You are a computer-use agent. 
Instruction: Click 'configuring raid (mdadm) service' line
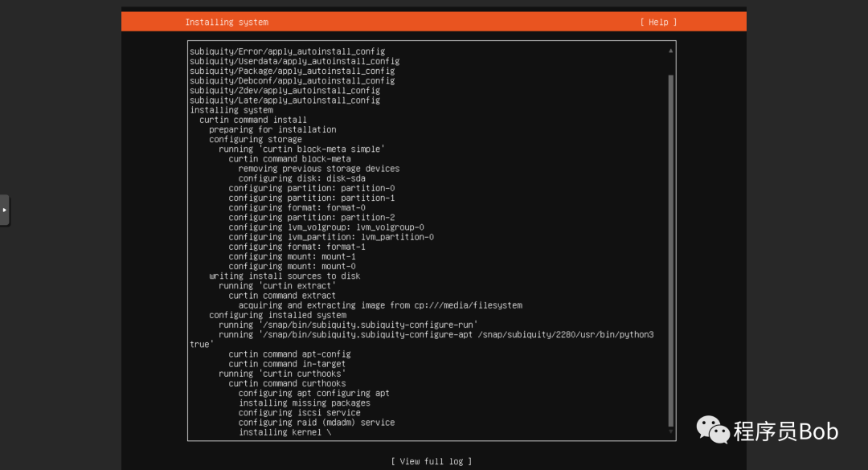[317, 423]
